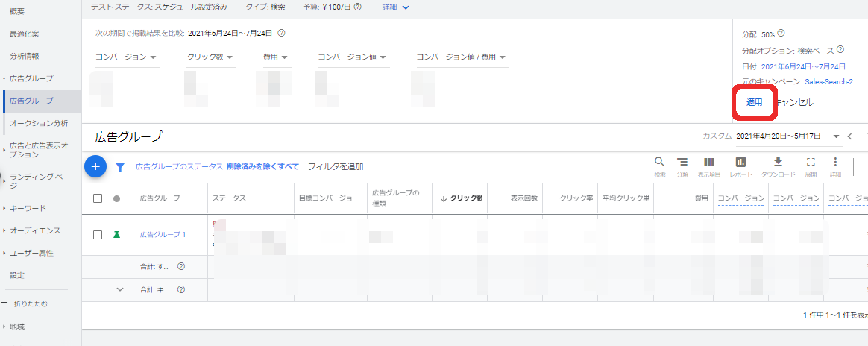Check the 広告グループ 1 row checkbox
This screenshot has width=868, height=346.
(x=98, y=235)
